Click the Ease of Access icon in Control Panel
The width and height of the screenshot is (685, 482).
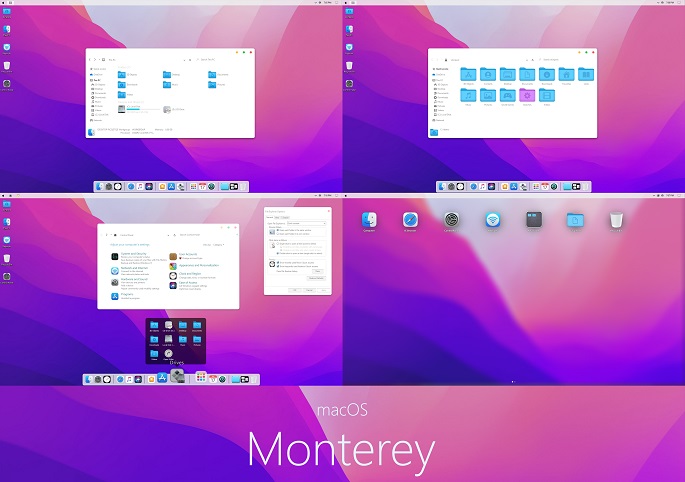(173, 285)
